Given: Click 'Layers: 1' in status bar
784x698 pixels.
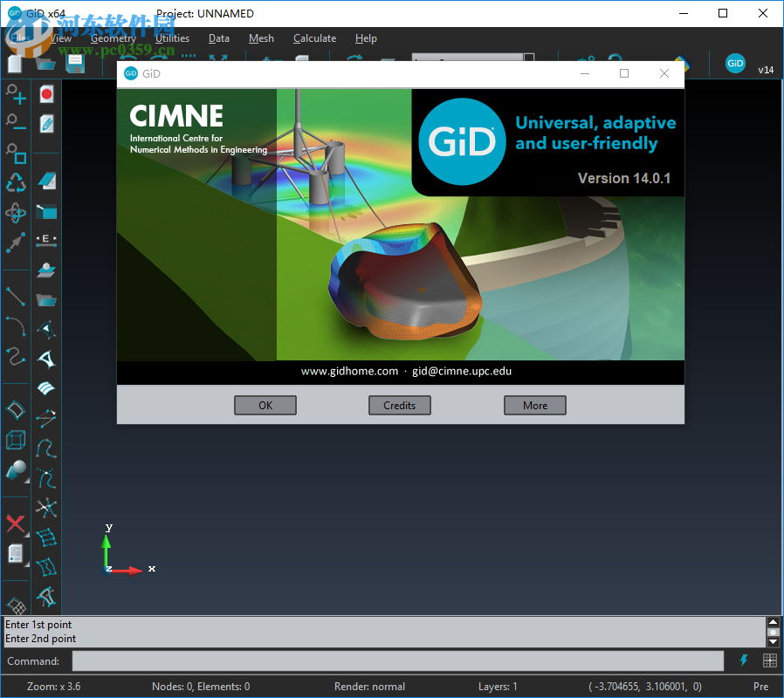Looking at the screenshot, I should click(x=498, y=686).
